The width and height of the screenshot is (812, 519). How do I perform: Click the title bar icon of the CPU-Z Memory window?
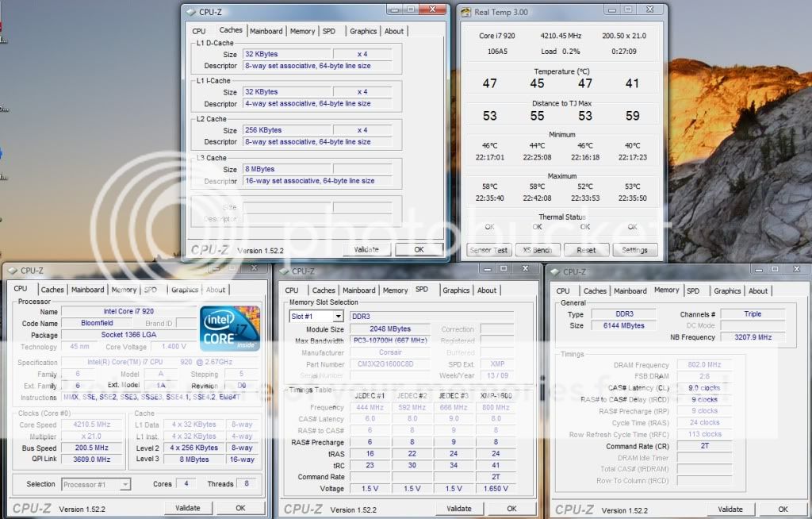555,272
